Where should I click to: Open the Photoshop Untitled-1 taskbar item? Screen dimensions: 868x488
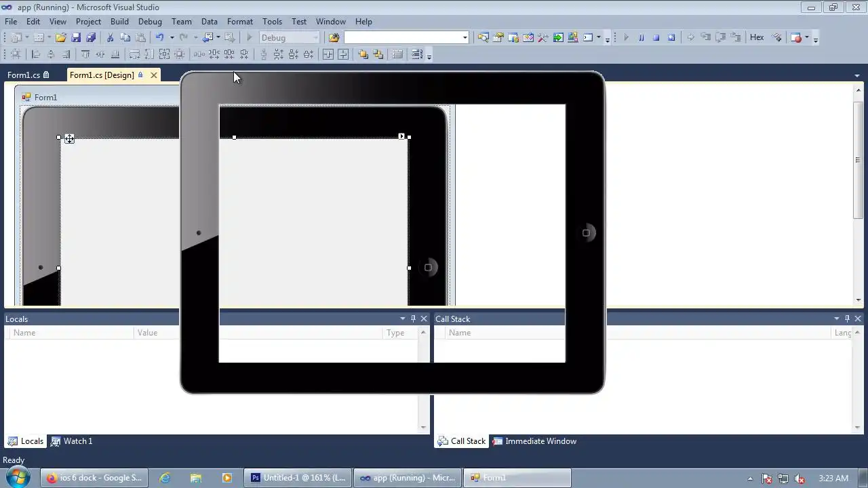pos(298,478)
